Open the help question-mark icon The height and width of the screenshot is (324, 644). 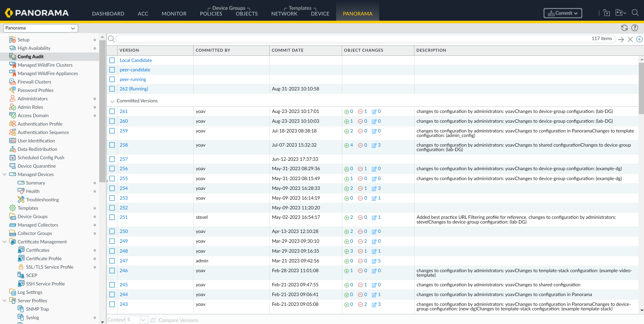click(635, 28)
